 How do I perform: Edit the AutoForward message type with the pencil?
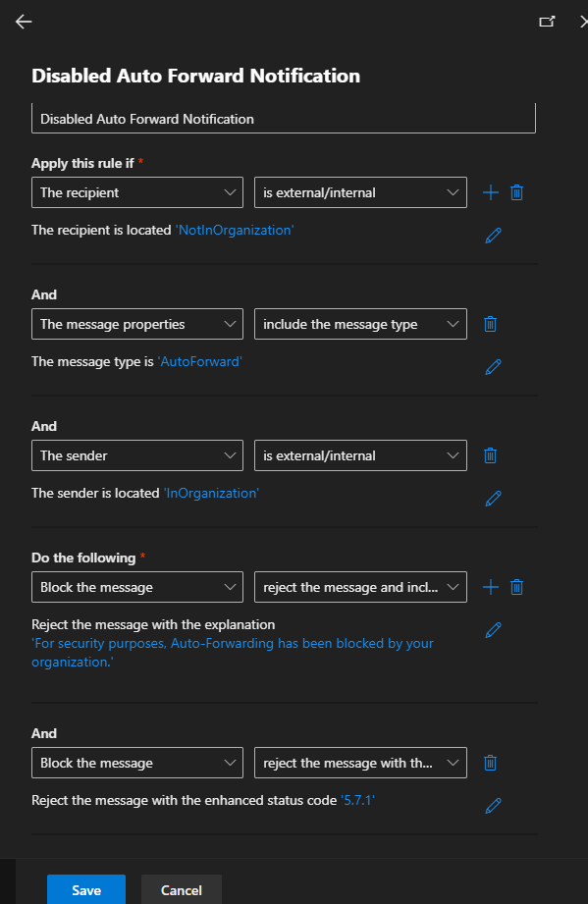click(x=494, y=367)
